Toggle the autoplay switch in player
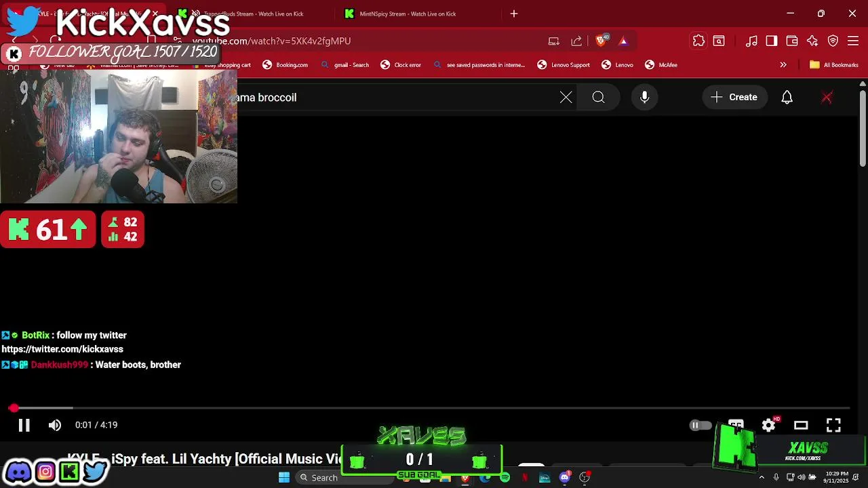 [x=700, y=426]
